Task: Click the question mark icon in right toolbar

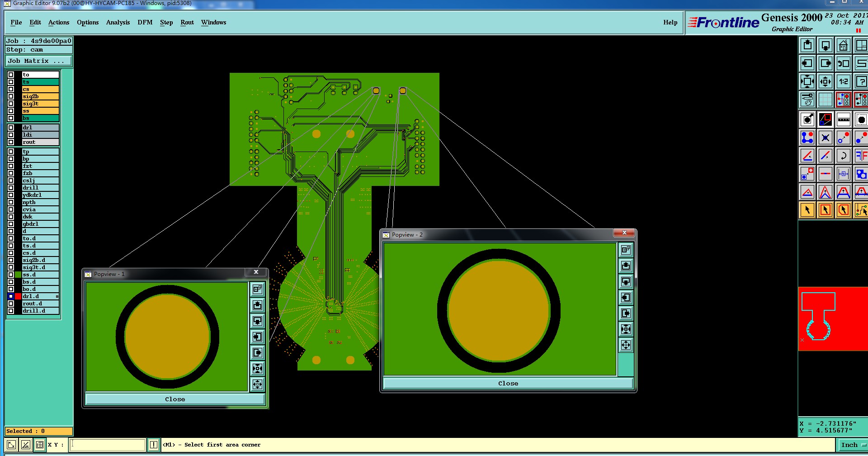Action: click(861, 81)
